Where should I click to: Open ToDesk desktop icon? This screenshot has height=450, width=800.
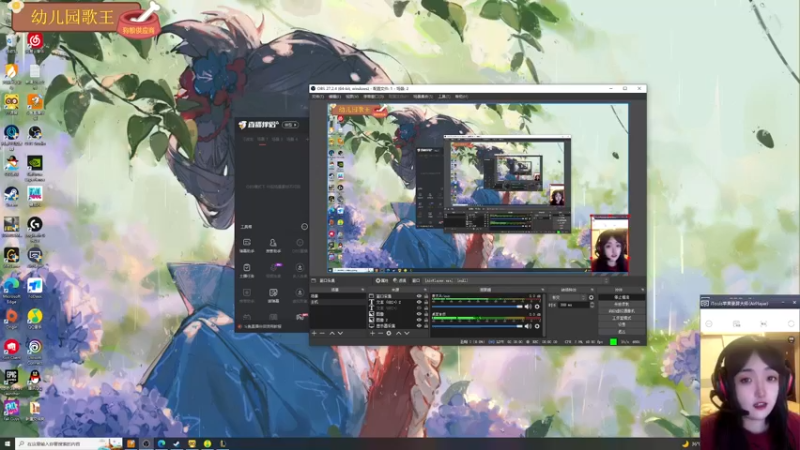35,286
